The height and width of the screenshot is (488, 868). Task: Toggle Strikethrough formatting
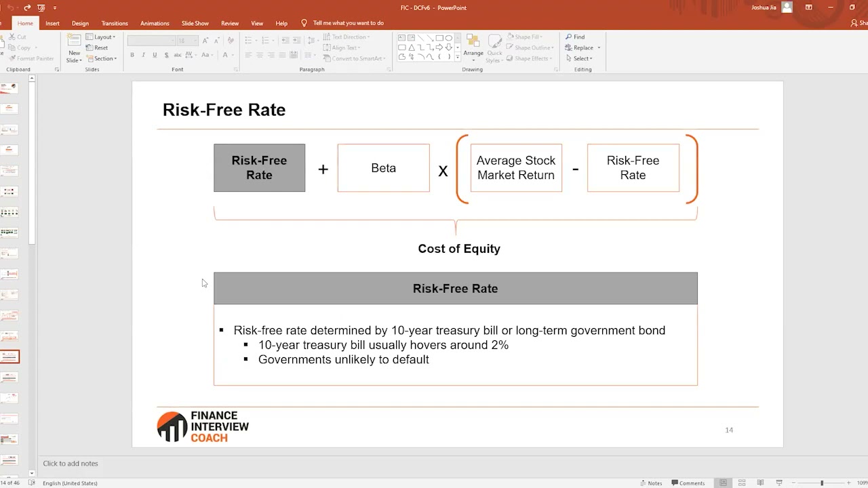click(x=178, y=55)
